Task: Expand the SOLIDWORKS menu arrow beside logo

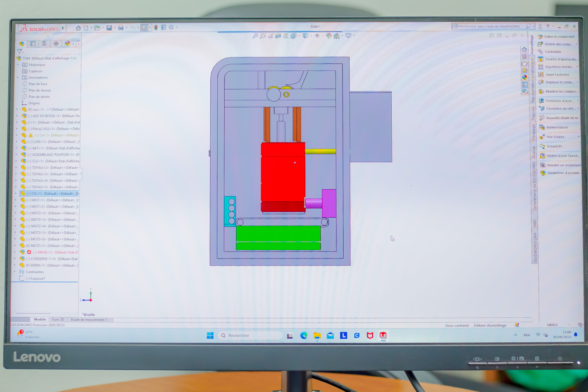Action: click(x=63, y=28)
